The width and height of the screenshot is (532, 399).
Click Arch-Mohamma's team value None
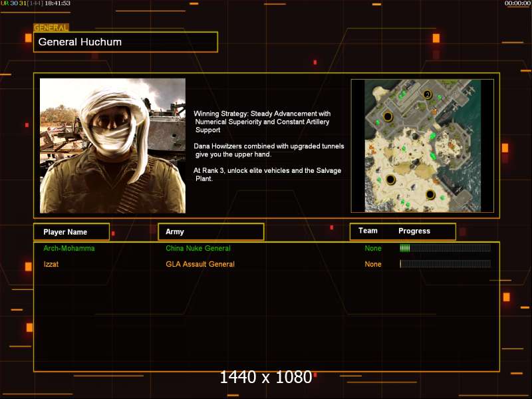[373, 248]
